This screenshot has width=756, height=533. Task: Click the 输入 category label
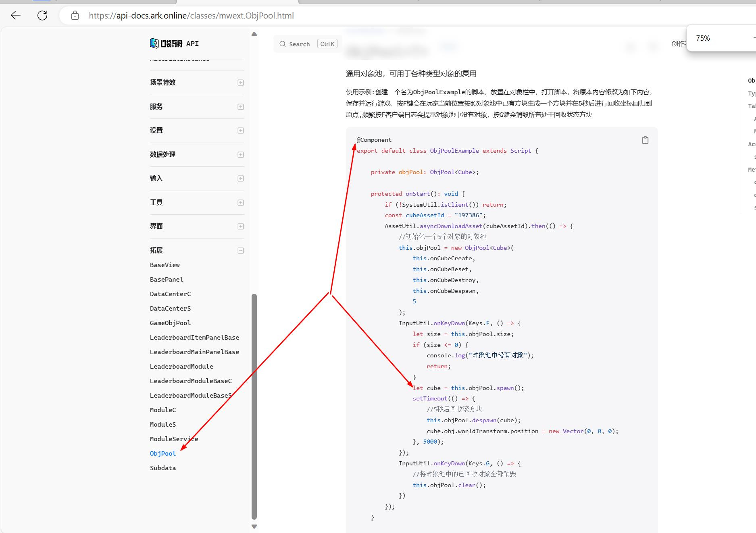156,178
